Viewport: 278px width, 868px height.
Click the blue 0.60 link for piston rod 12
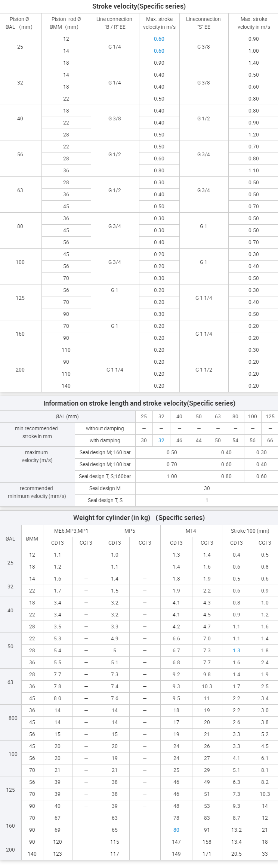(x=159, y=39)
